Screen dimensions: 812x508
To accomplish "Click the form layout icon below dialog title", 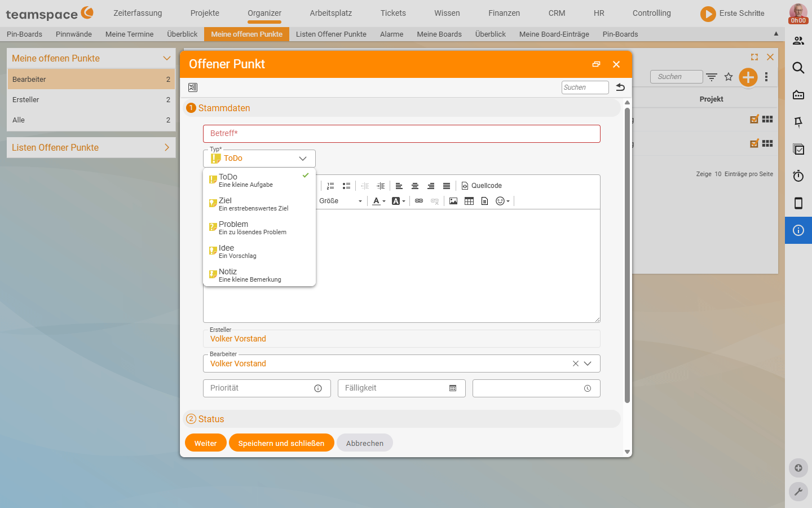I will (193, 87).
